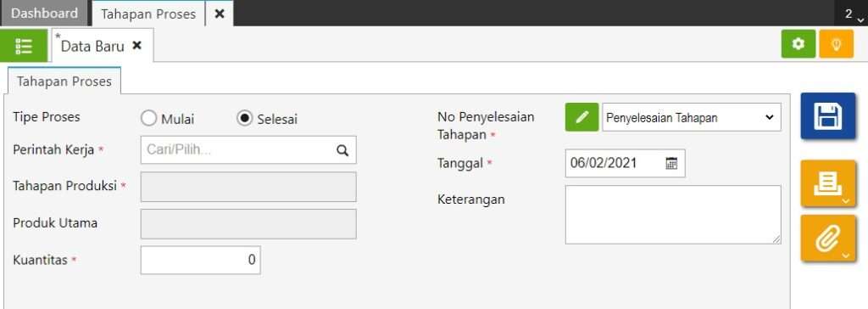Open the calendar icon in Tanggal field

pyautogui.click(x=671, y=163)
